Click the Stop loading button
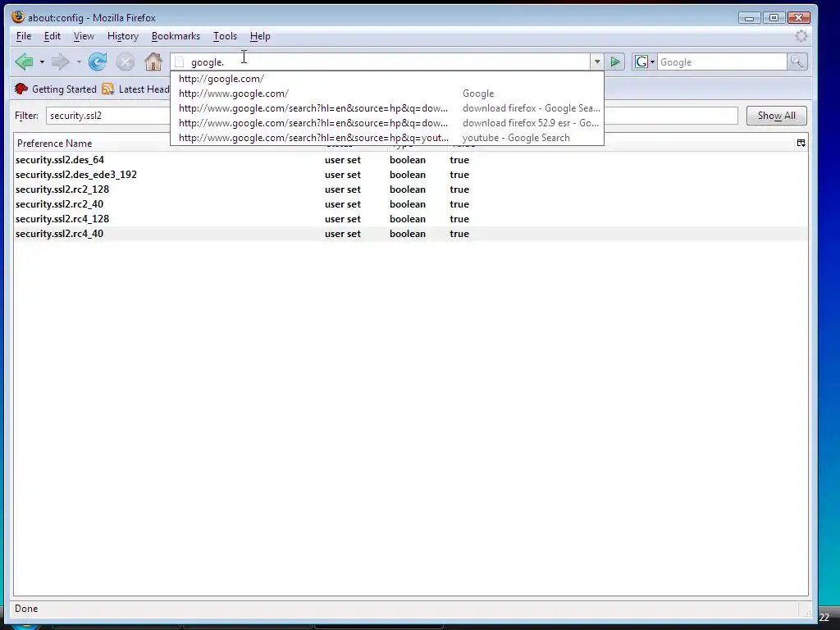Screen dimensions: 840x630 pos(126,62)
